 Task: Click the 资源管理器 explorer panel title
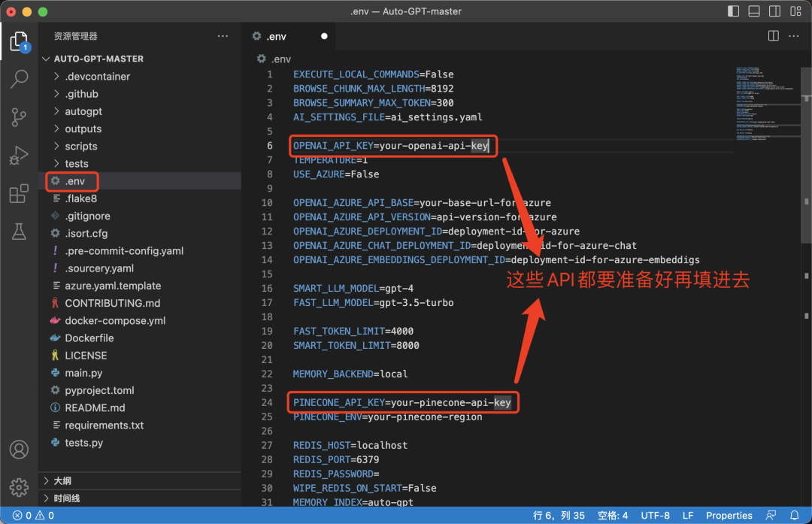76,36
